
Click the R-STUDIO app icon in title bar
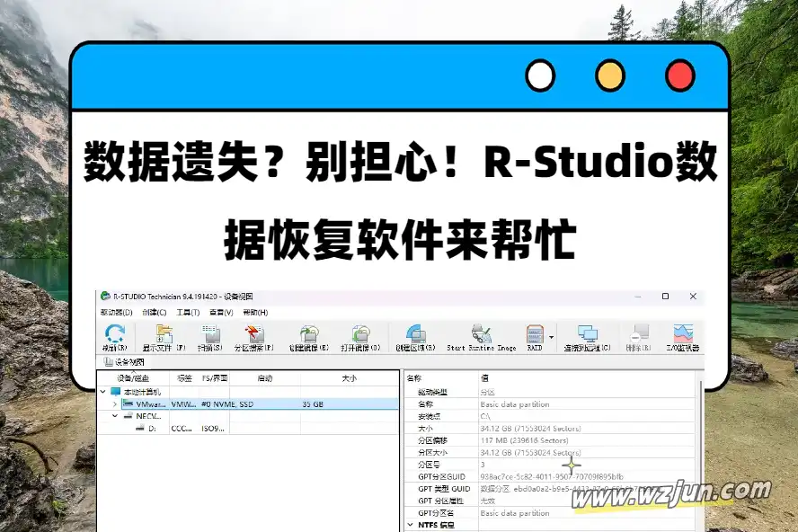coord(105,296)
